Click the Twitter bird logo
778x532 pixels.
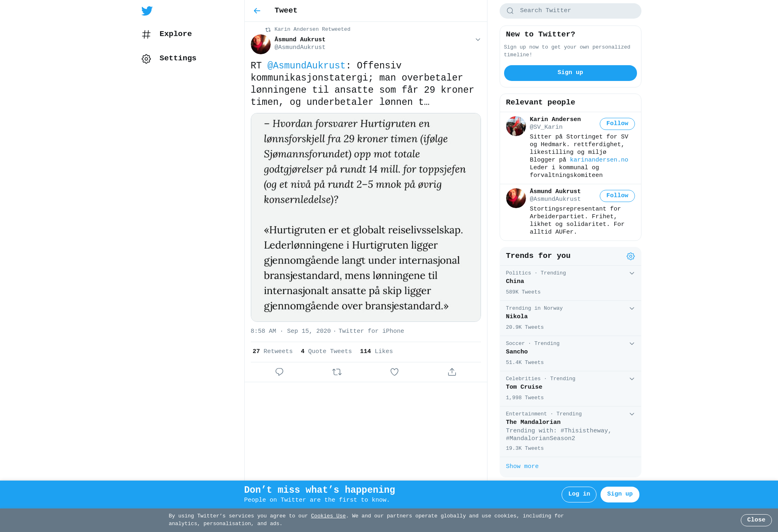(147, 11)
